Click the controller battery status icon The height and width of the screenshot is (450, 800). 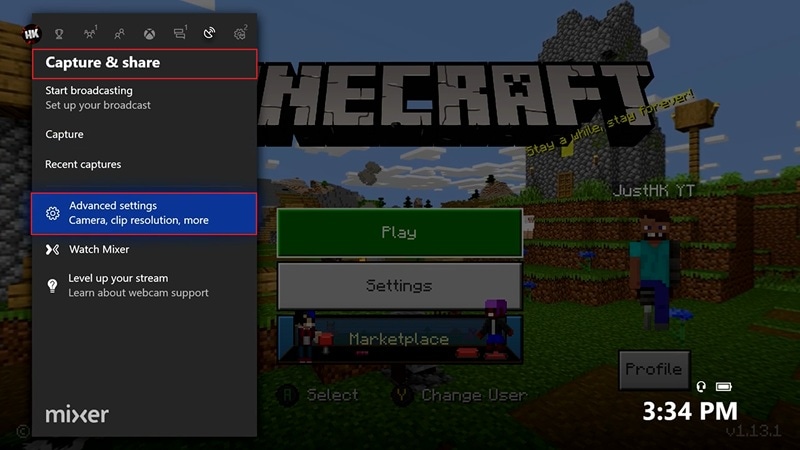[723, 387]
